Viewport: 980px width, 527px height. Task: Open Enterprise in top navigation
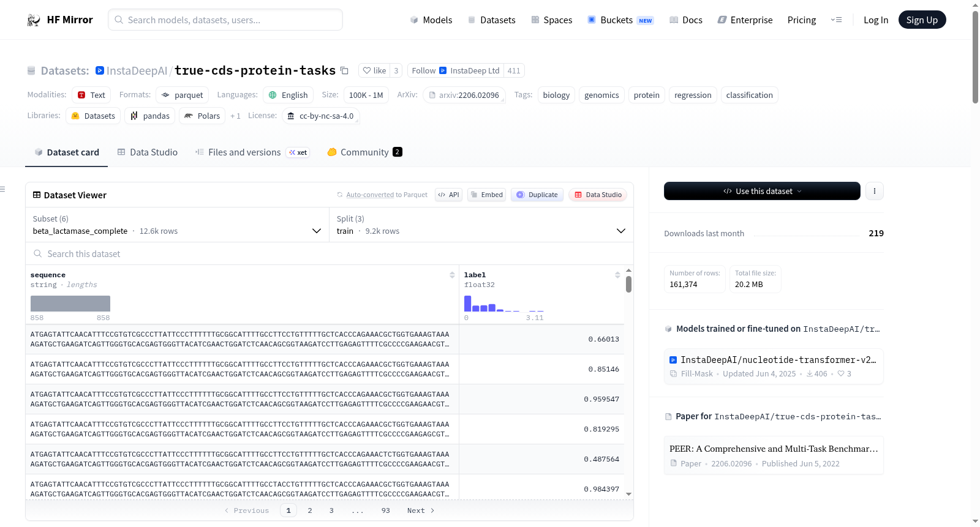pos(745,20)
